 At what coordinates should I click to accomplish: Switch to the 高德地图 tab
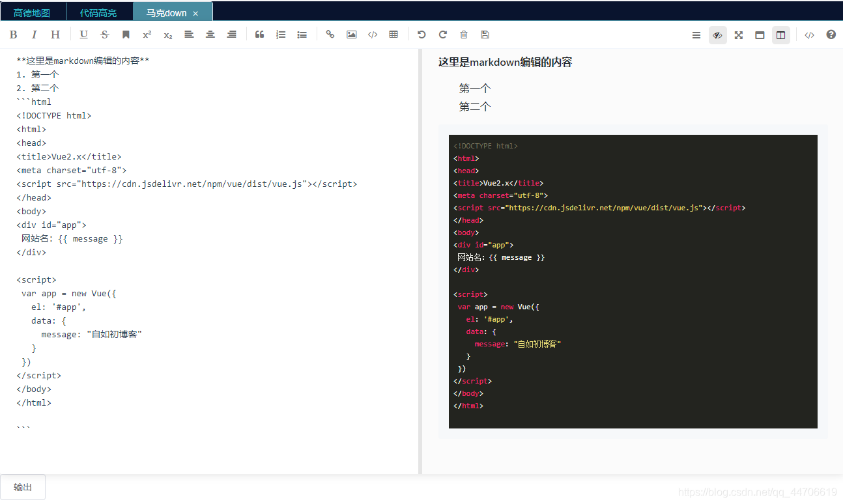click(x=31, y=12)
